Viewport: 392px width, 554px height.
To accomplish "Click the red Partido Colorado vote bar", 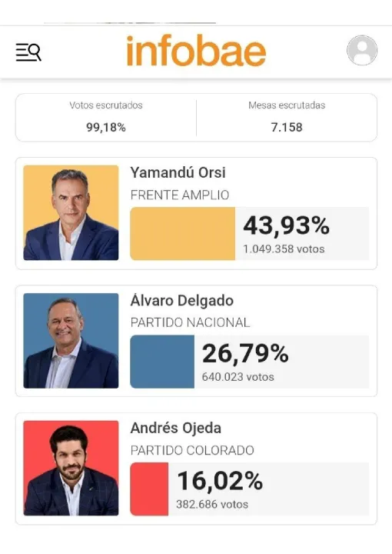I will pos(149,489).
